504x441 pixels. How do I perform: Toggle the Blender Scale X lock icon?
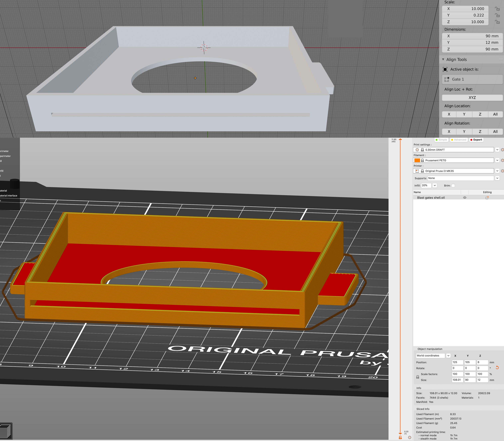(497, 9)
